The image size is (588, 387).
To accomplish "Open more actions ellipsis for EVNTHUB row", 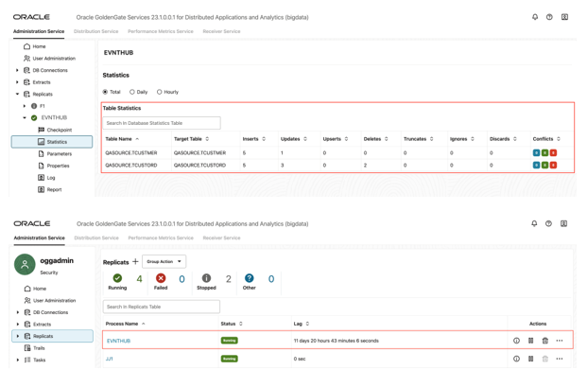I will (559, 341).
